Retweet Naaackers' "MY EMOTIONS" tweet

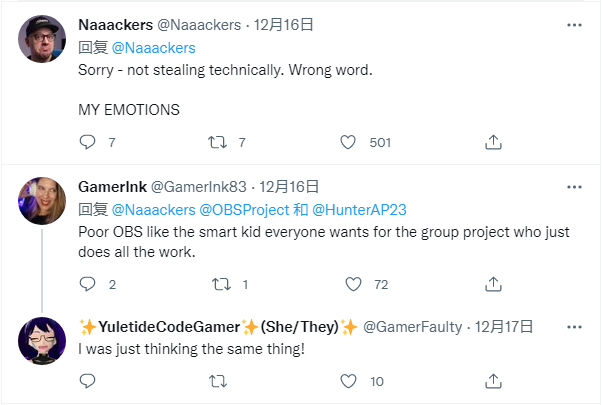point(217,142)
